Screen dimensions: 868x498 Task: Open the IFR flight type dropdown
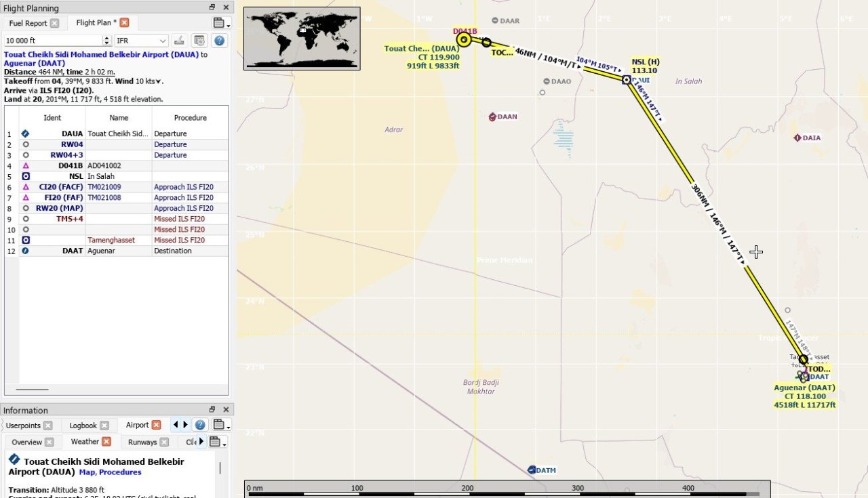(x=141, y=41)
